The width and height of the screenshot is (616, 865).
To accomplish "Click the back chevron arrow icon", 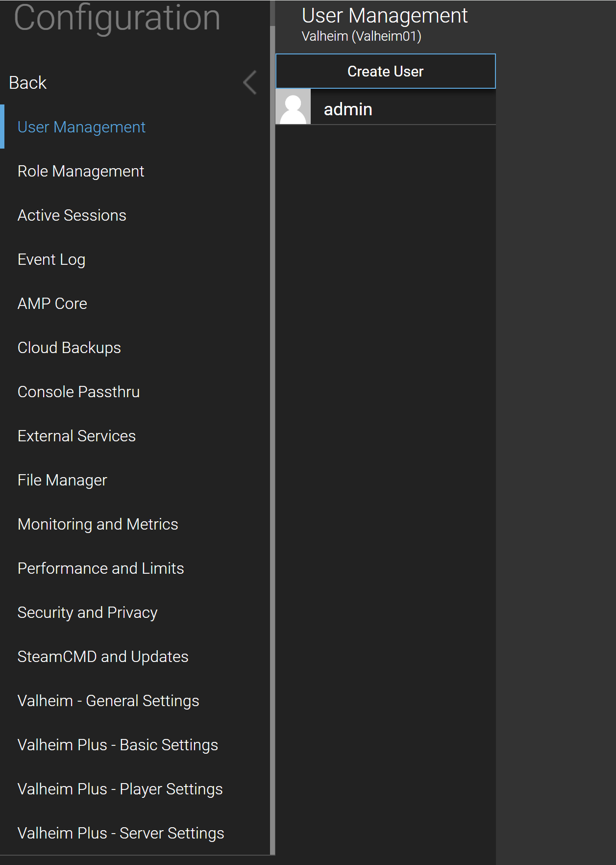I will (250, 82).
